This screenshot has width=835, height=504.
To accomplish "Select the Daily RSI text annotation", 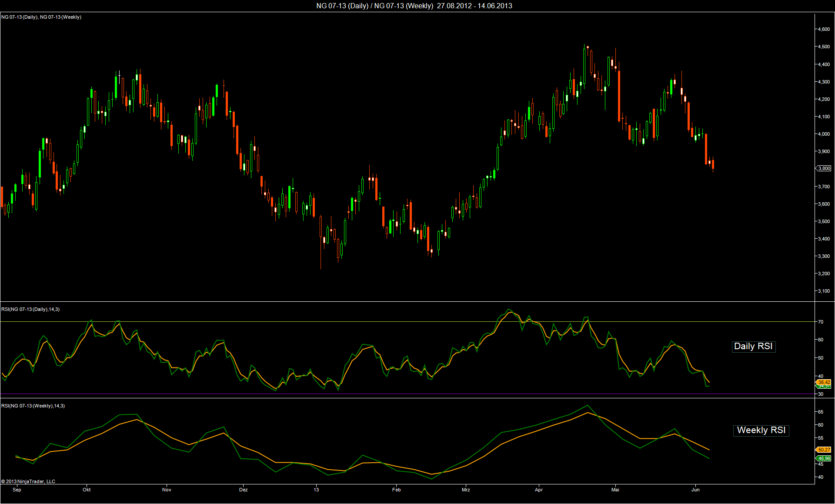I will pos(753,347).
